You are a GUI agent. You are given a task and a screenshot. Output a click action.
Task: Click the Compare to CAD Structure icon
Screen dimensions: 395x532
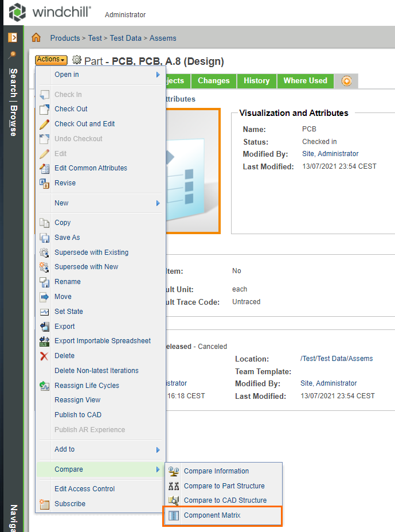pyautogui.click(x=174, y=500)
